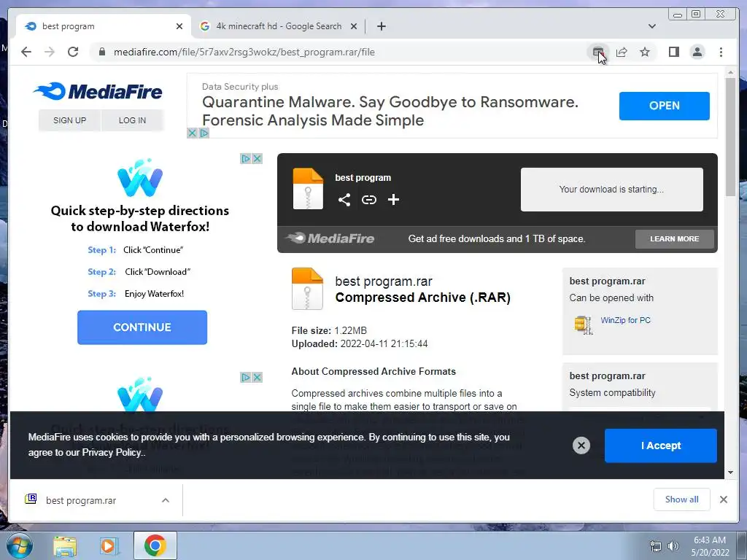Click the archive file icon in dark header
The width and height of the screenshot is (747, 560).
click(308, 189)
